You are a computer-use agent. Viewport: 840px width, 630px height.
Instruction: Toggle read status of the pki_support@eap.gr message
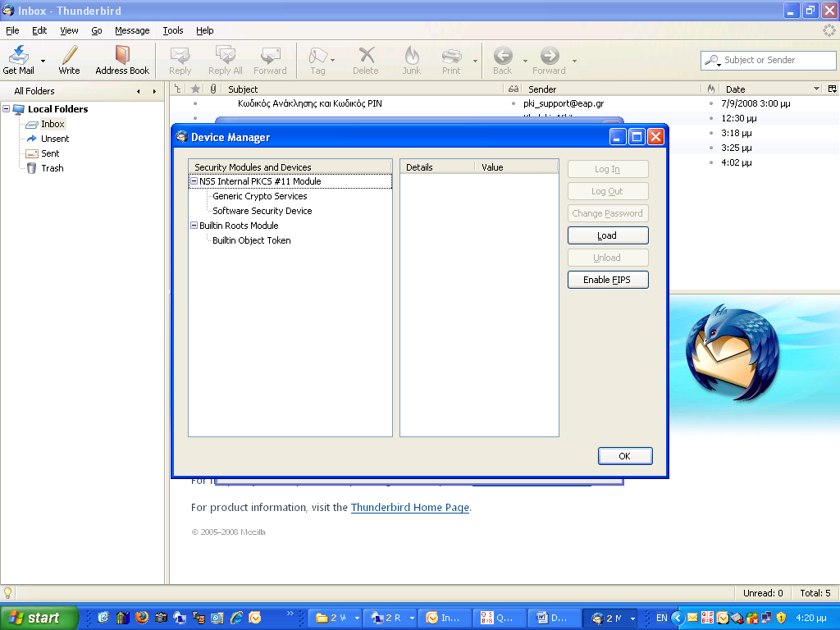[x=514, y=103]
